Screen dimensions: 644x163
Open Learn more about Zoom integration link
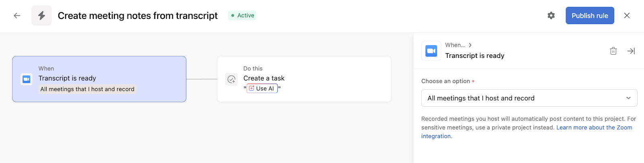pyautogui.click(x=594, y=128)
